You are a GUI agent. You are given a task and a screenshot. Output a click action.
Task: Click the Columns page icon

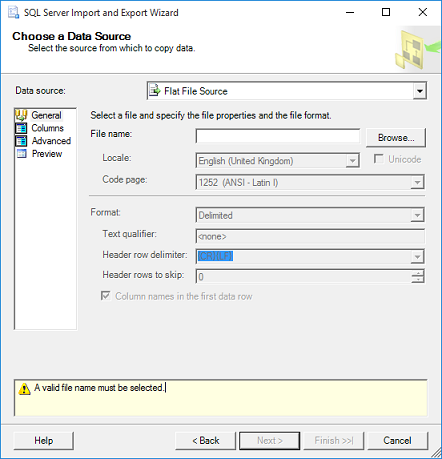point(21,128)
